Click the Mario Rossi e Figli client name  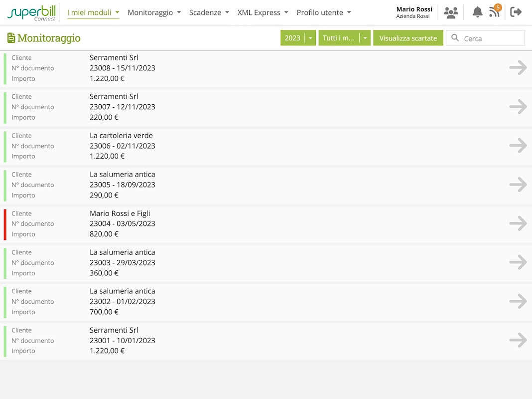click(120, 213)
